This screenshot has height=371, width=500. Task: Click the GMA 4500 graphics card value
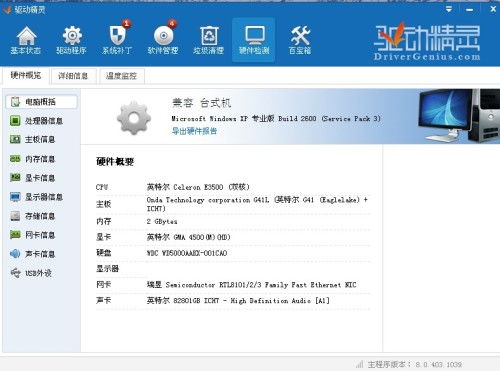click(188, 237)
